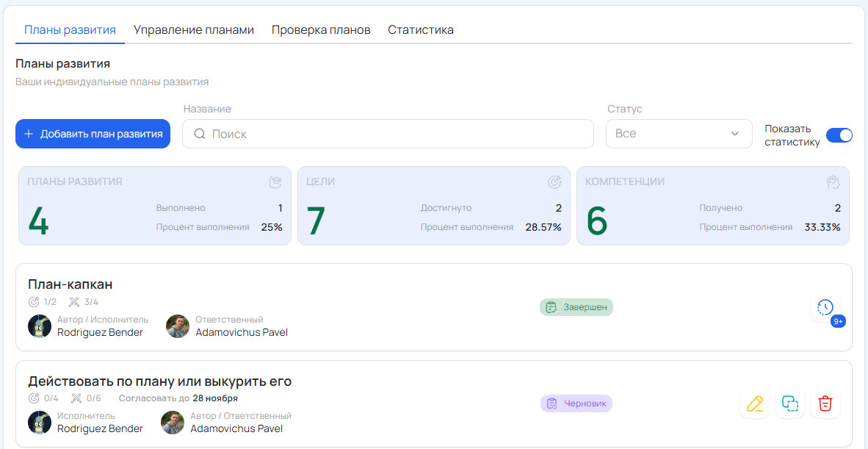The height and width of the screenshot is (449, 868).
Task: Open history icon on План-капкан card
Action: coord(825,307)
